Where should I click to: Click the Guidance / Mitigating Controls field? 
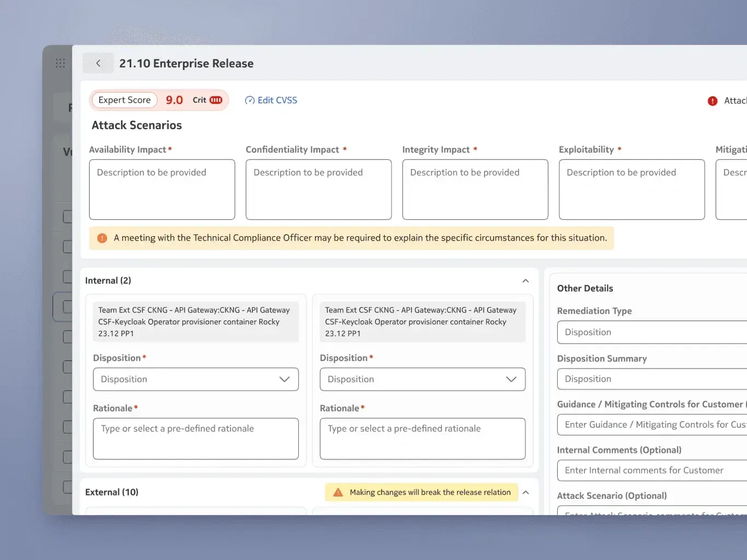pyautogui.click(x=652, y=425)
